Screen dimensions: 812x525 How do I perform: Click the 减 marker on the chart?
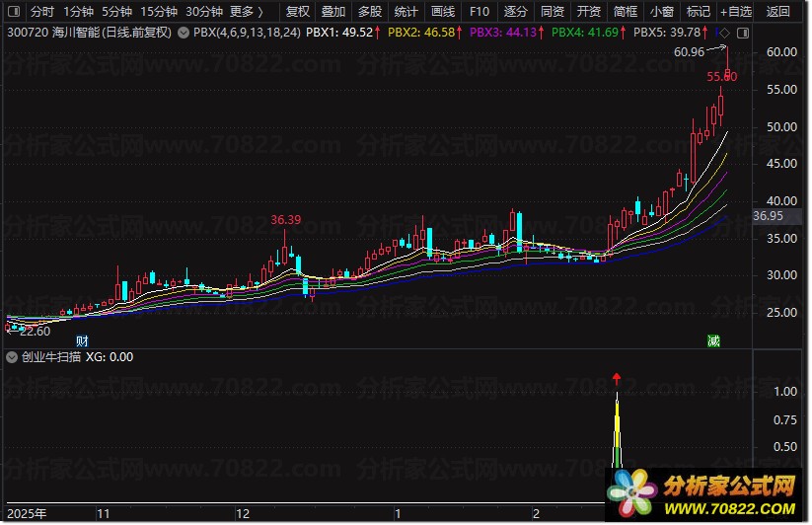point(713,340)
